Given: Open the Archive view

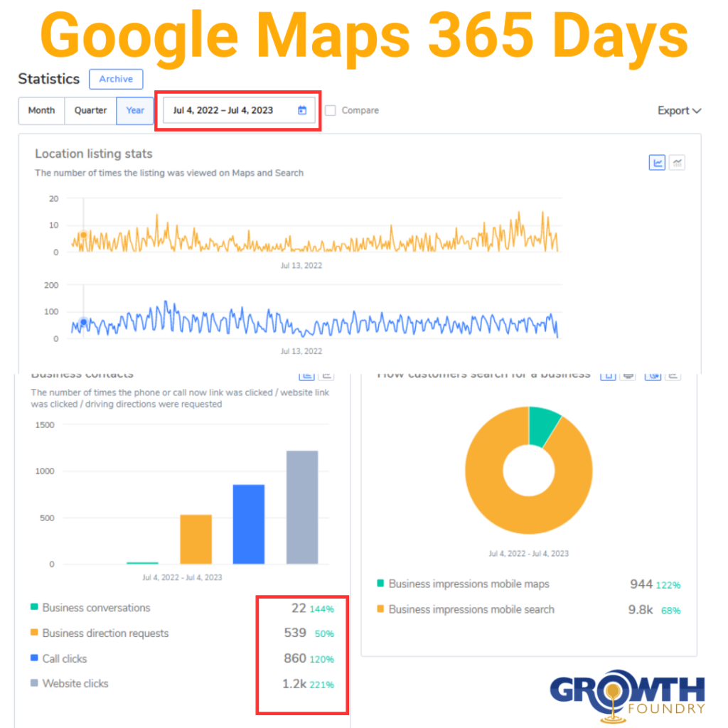Looking at the screenshot, I should tap(116, 79).
